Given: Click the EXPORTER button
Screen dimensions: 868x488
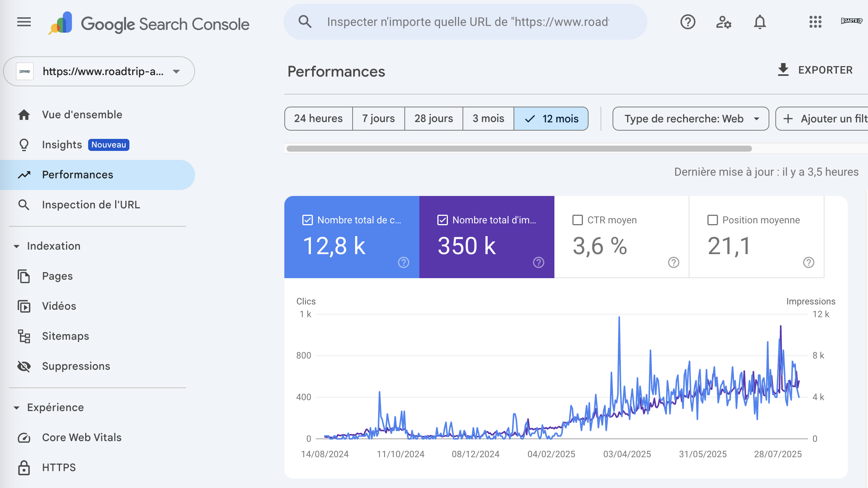Looking at the screenshot, I should pyautogui.click(x=815, y=70).
